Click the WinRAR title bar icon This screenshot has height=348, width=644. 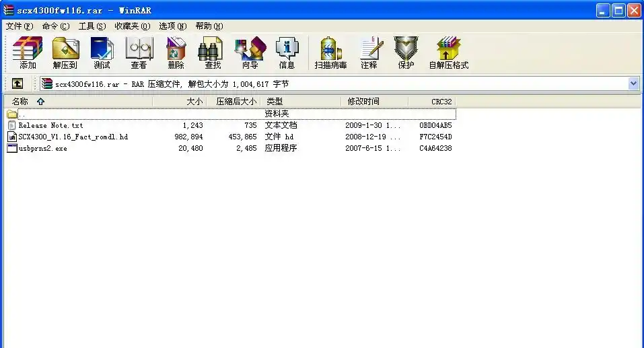[8, 10]
